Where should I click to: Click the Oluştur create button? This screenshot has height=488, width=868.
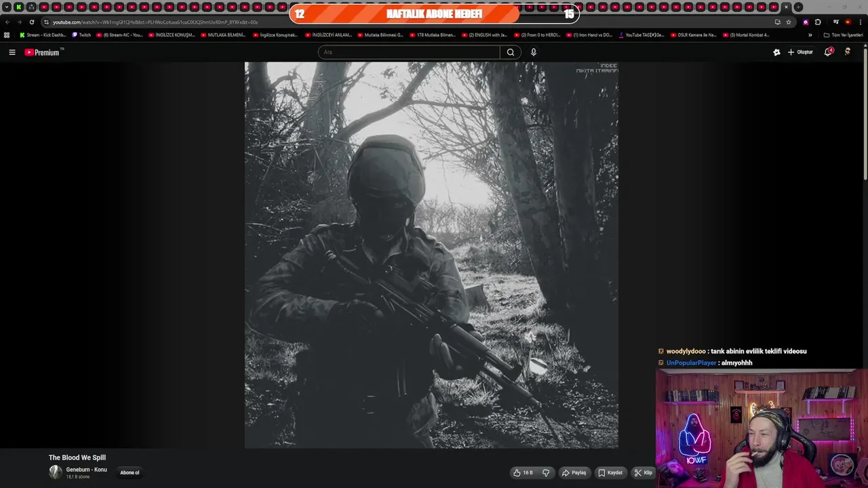point(800,52)
